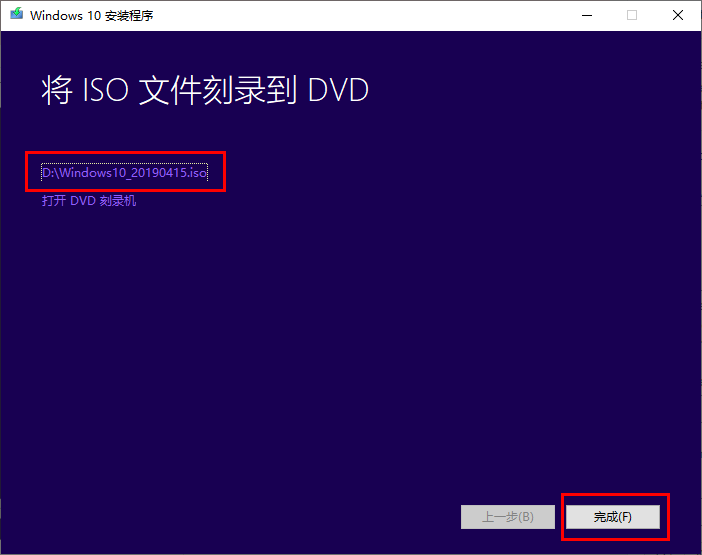This screenshot has height=555, width=702.
Task: Close the Windows 10 setup window
Action: pyautogui.click(x=678, y=15)
